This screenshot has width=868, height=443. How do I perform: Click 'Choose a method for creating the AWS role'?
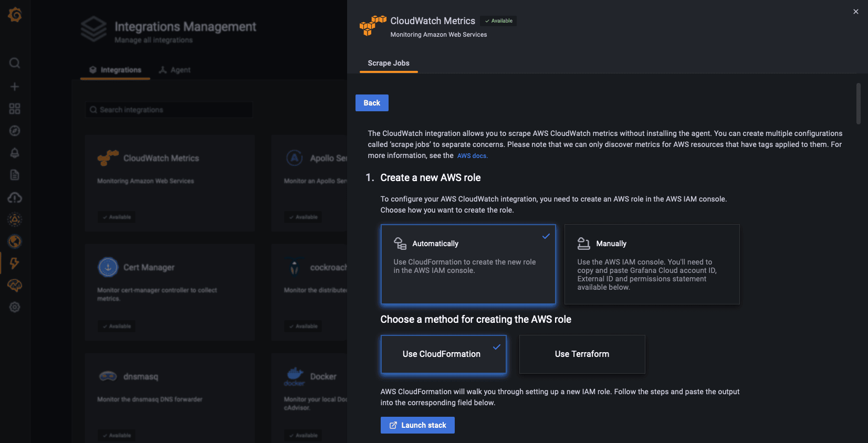pyautogui.click(x=476, y=320)
